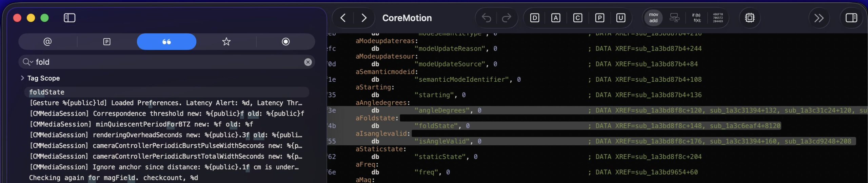This screenshot has height=183, width=868.
Task: Clear the 'fold' search field
Action: point(308,62)
